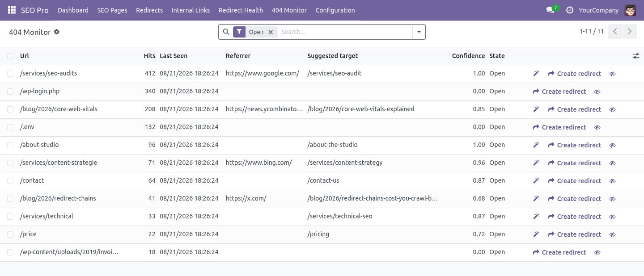
Task: Open the Internal Links menu
Action: [191, 10]
